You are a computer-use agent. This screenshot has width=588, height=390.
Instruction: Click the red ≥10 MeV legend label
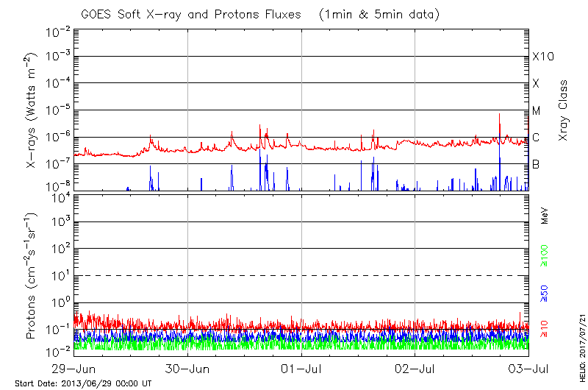pos(545,329)
